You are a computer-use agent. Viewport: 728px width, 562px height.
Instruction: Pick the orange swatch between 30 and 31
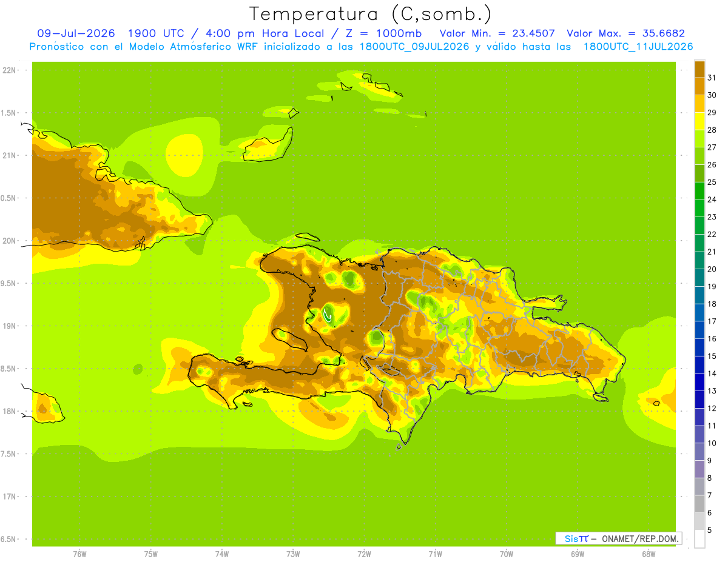(x=699, y=86)
